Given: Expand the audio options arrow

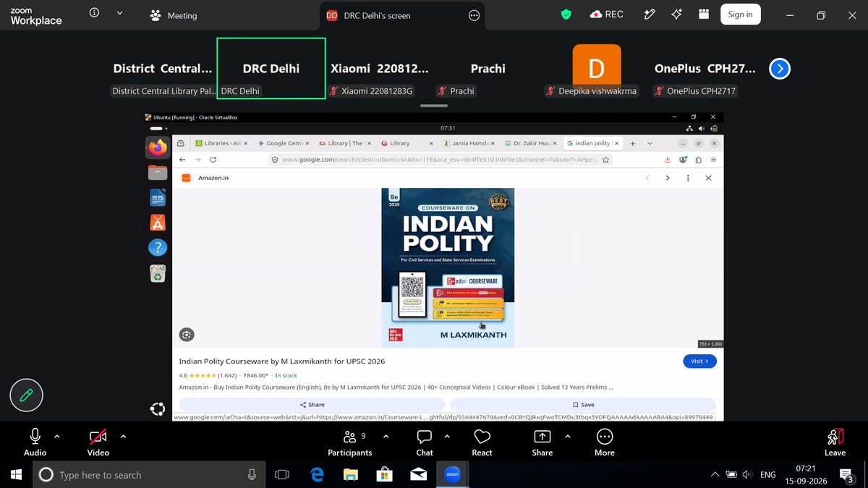Looking at the screenshot, I should tap(57, 437).
